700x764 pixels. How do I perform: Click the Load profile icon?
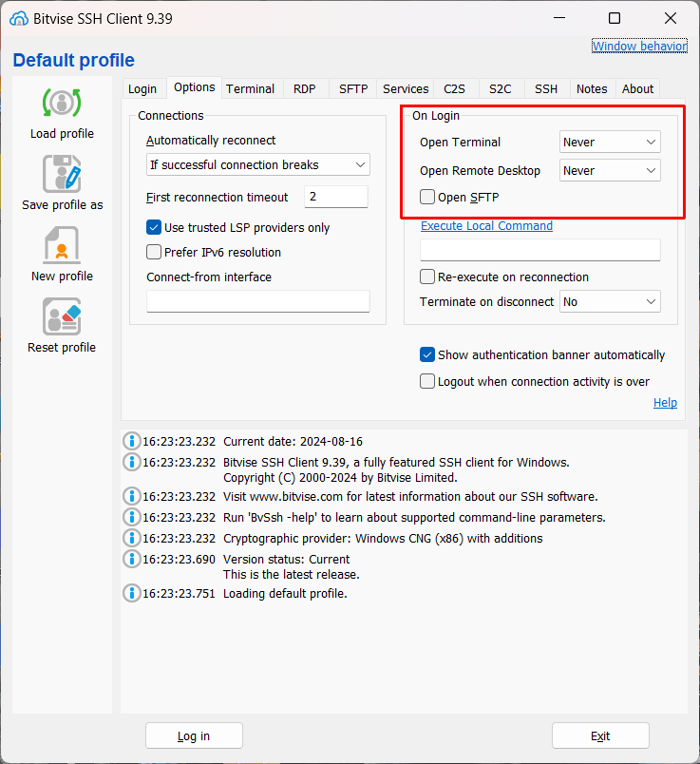(62, 103)
